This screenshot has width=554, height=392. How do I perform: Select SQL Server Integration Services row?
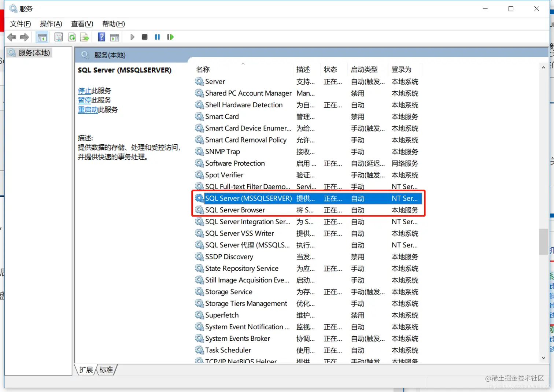pos(308,222)
